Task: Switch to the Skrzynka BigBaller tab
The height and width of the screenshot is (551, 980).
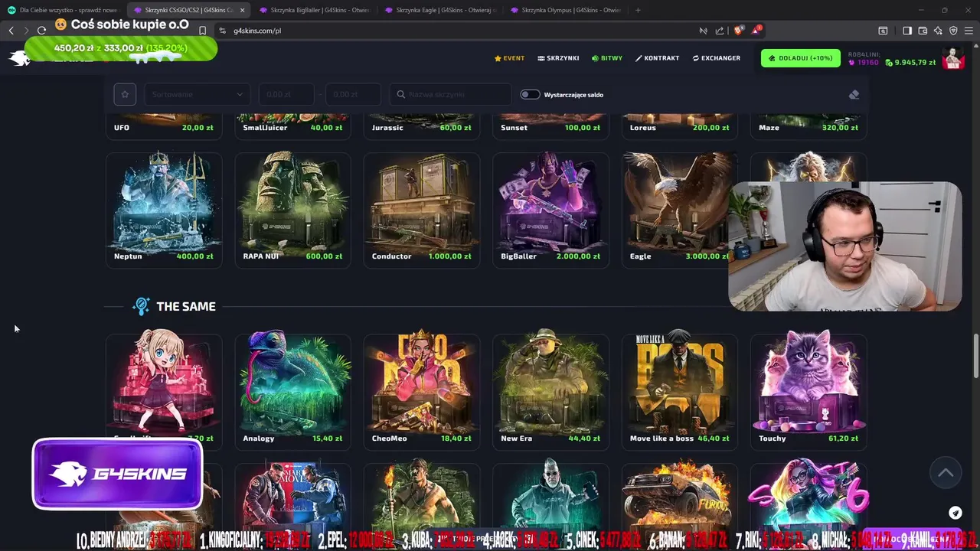Action: click(x=314, y=10)
